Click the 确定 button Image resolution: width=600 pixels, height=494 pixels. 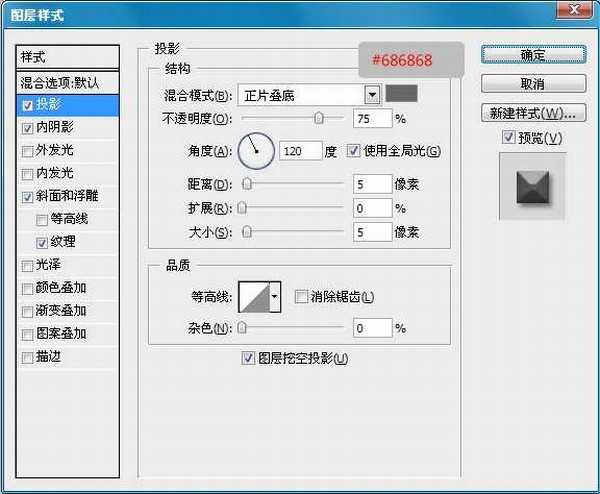(x=532, y=55)
